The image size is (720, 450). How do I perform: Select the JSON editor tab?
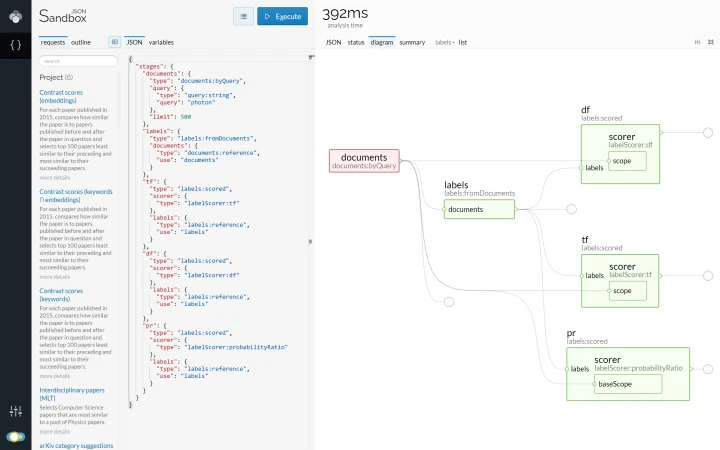click(x=135, y=42)
